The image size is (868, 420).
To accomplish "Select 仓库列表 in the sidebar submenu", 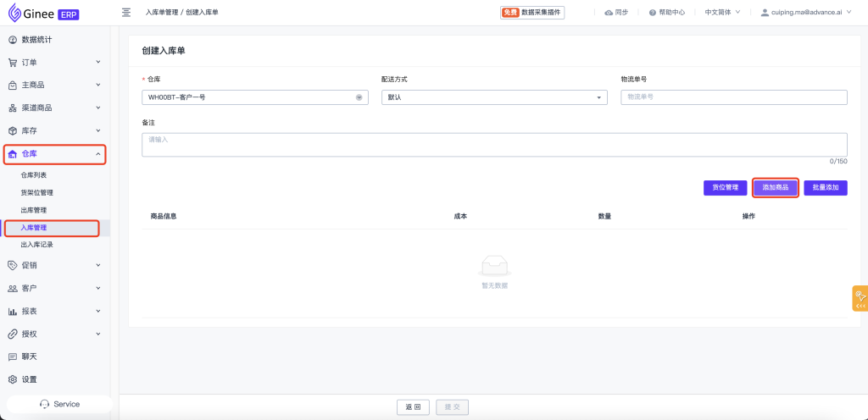I will pos(34,174).
